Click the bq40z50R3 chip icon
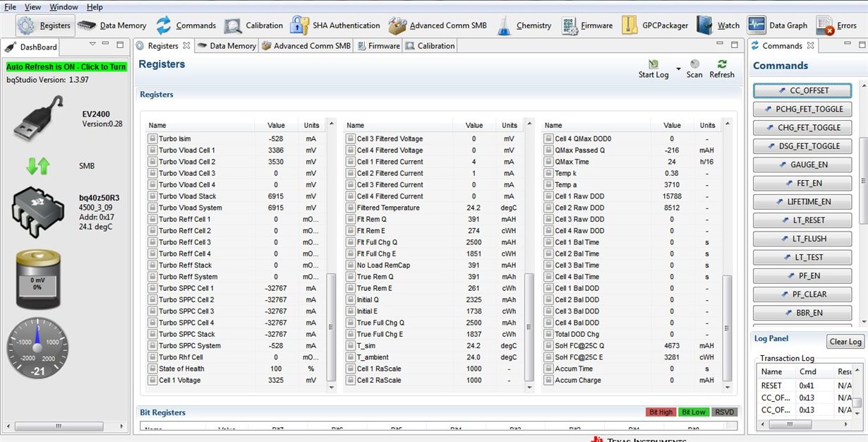Image resolution: width=868 pixels, height=442 pixels. click(38, 211)
